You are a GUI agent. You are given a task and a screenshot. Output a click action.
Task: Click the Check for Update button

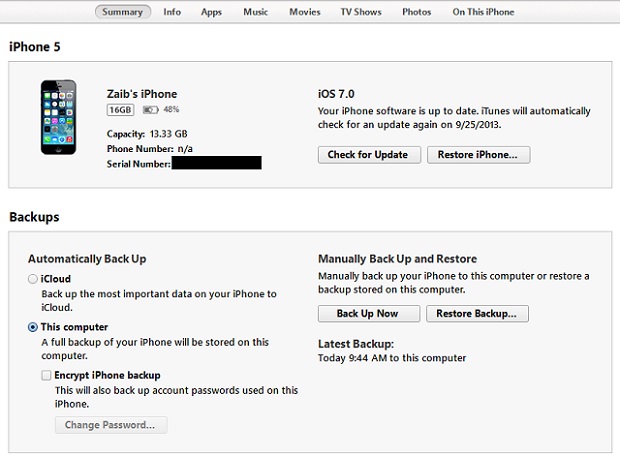(x=369, y=155)
